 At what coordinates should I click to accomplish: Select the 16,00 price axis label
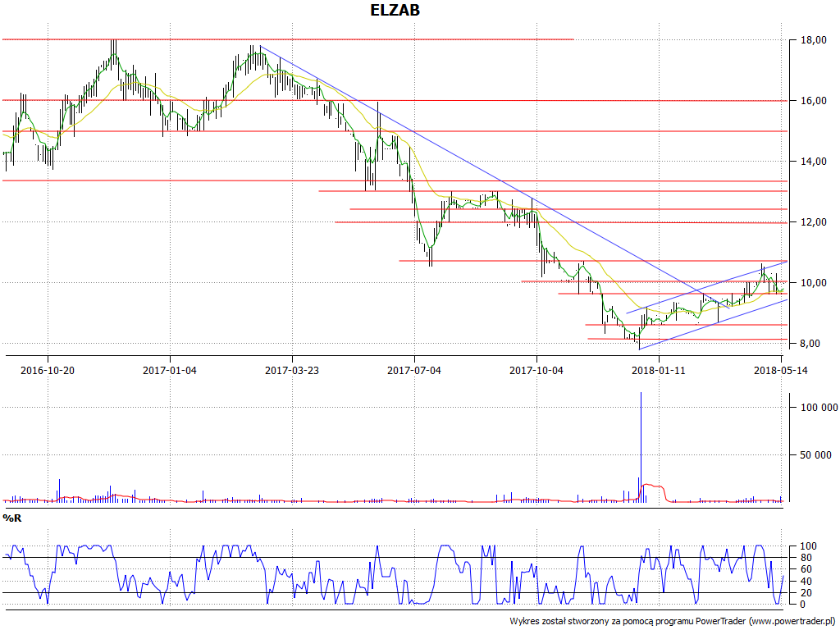(813, 101)
